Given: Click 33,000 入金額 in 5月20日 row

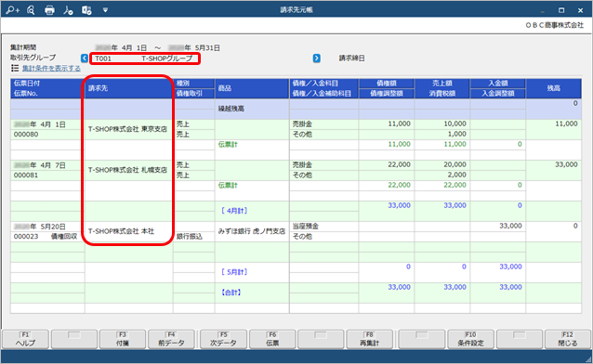Looking at the screenshot, I should pyautogui.click(x=510, y=226).
